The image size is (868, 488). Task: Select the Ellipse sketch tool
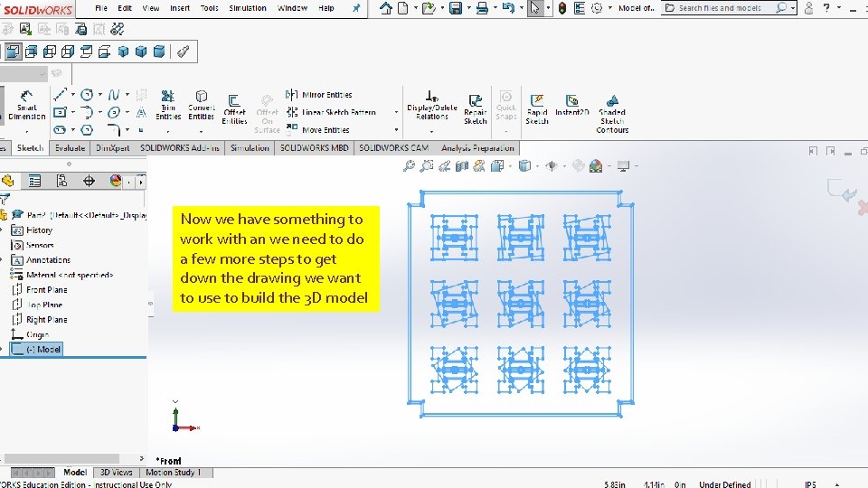click(x=114, y=112)
